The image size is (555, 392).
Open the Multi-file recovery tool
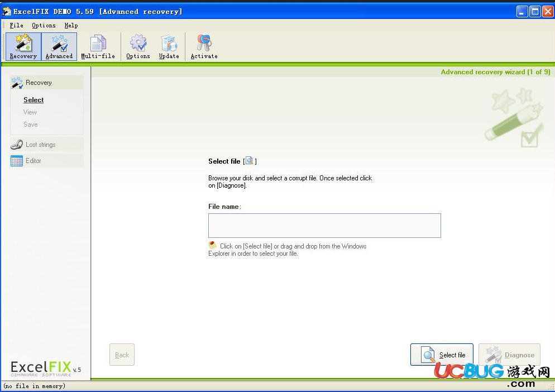tap(98, 46)
